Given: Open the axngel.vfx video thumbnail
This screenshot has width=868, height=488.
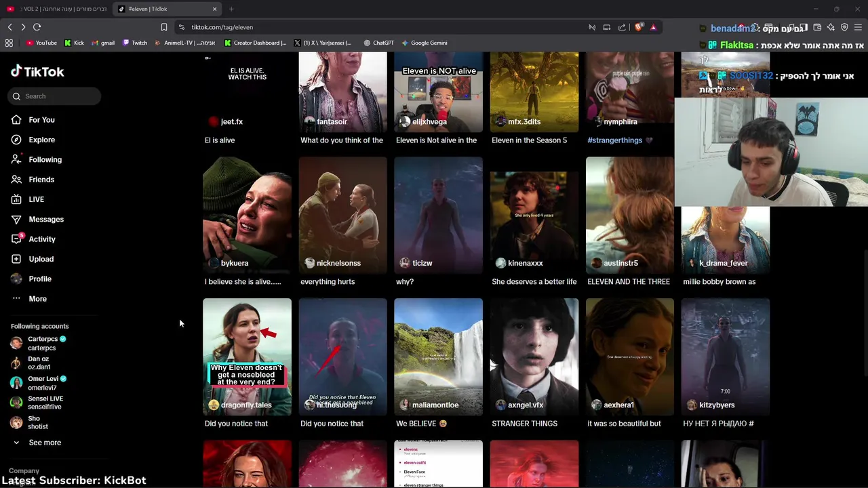Looking at the screenshot, I should click(534, 357).
